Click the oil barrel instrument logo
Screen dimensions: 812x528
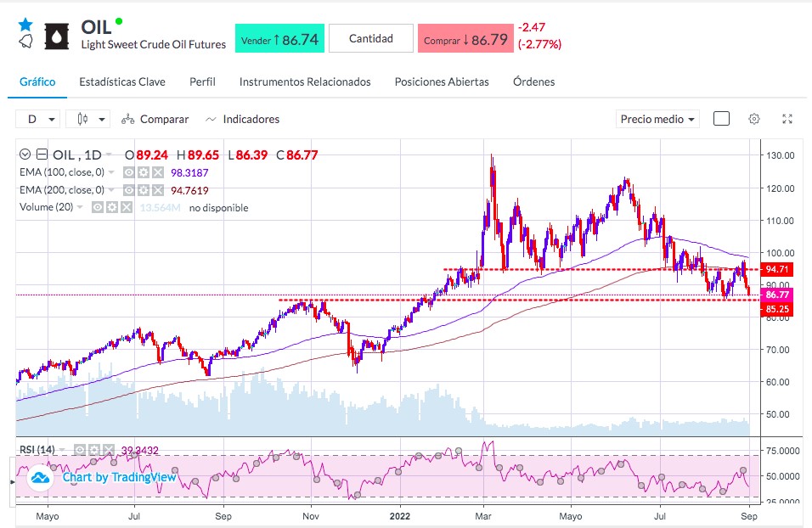[x=57, y=37]
